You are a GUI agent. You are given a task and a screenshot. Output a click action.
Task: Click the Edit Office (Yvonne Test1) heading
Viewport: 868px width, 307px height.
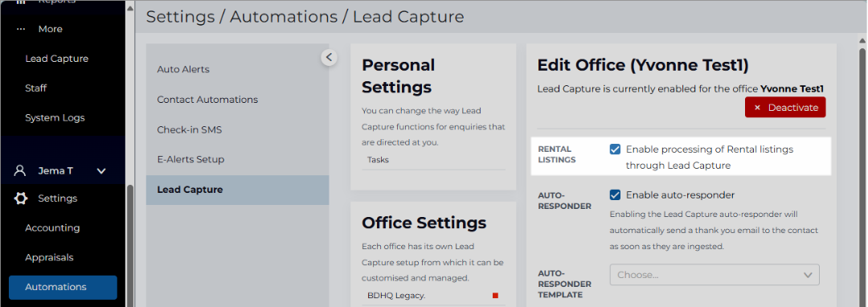643,65
